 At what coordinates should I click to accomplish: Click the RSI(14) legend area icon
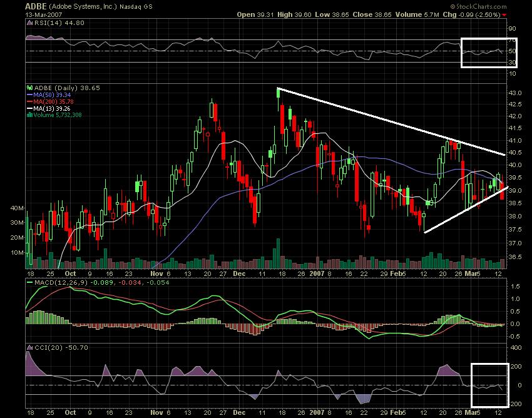point(29,23)
